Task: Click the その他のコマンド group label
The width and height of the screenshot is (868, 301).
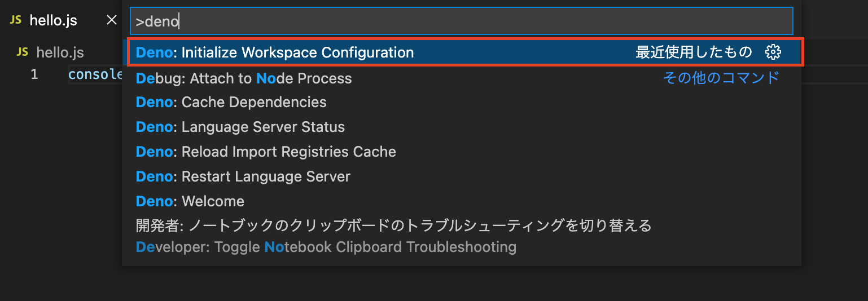Action: click(721, 78)
